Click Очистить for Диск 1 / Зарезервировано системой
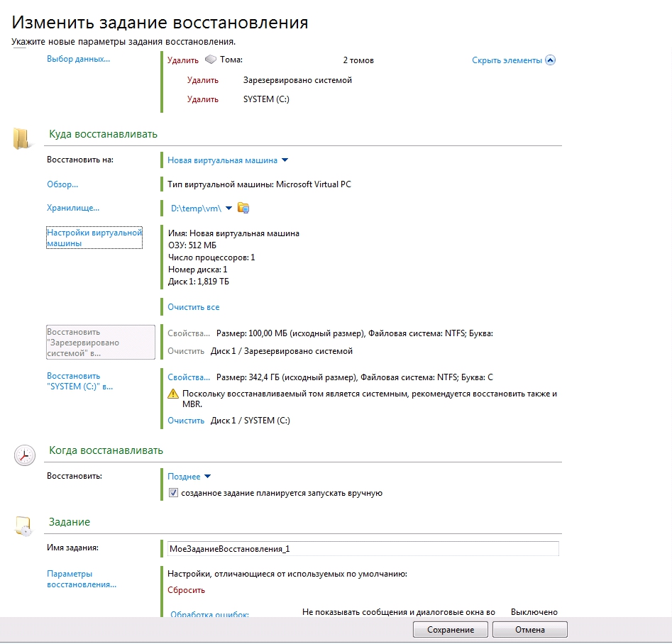Screen dimensions: 672x644 pos(186,351)
